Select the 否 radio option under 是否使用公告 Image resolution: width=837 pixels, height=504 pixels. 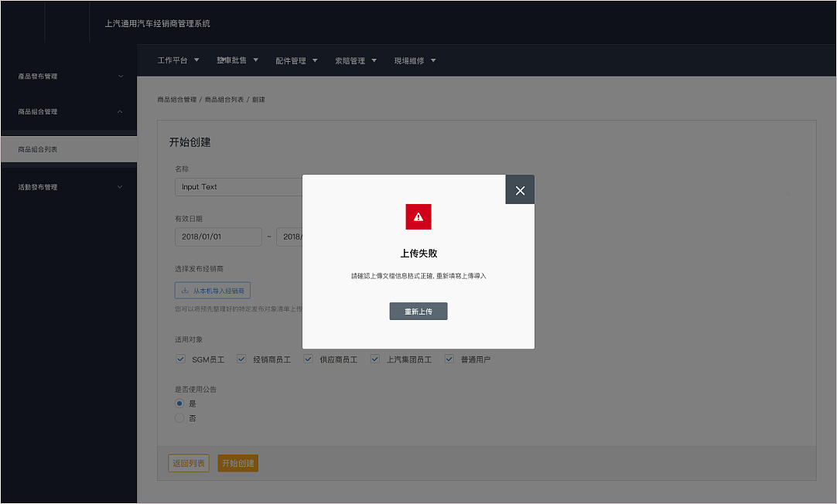tap(179, 418)
